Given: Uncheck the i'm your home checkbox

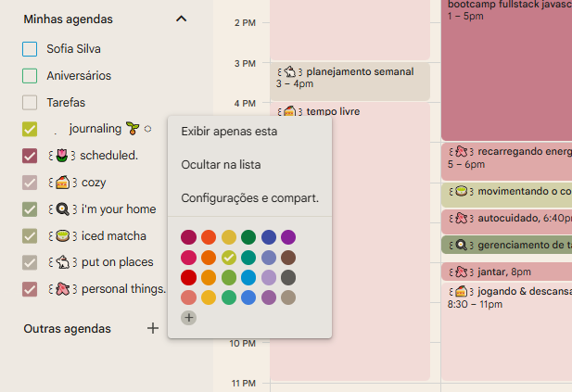Looking at the screenshot, I should (30, 209).
